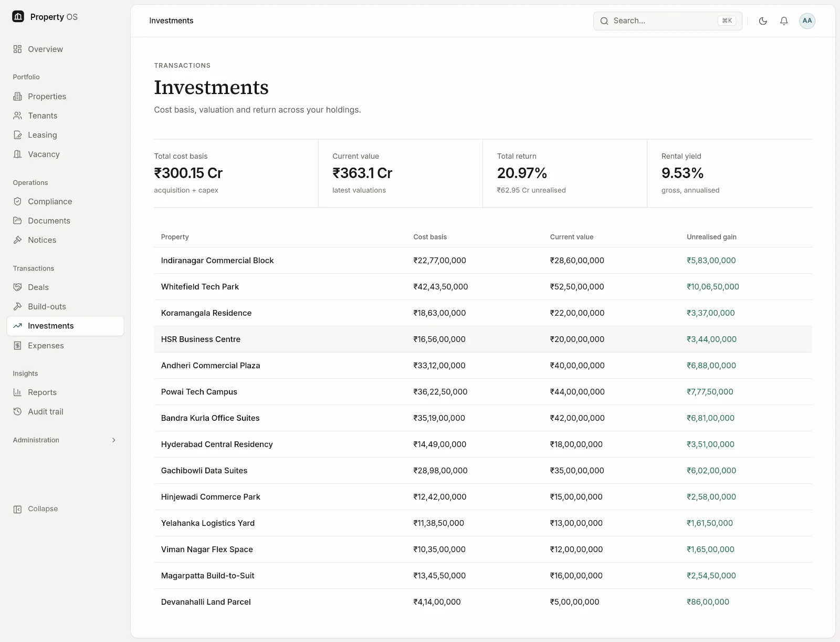Click the Leasing pen icon
Image resolution: width=840 pixels, height=642 pixels.
[x=17, y=135]
